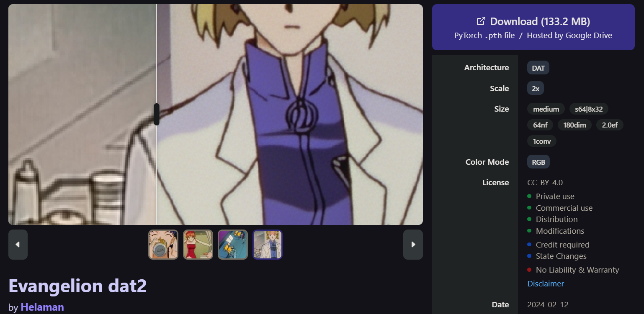Click the external-link icon on the Download button
The image size is (644, 314).
[481, 21]
